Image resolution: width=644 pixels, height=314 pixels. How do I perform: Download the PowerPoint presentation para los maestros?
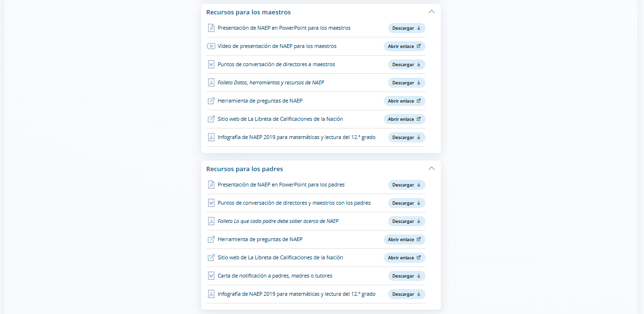[406, 28]
